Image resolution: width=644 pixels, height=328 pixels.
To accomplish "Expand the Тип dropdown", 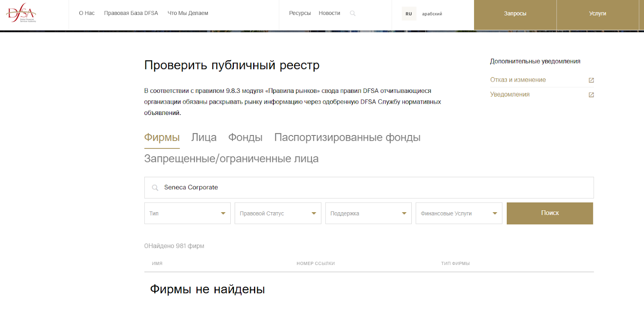I will 188,213.
